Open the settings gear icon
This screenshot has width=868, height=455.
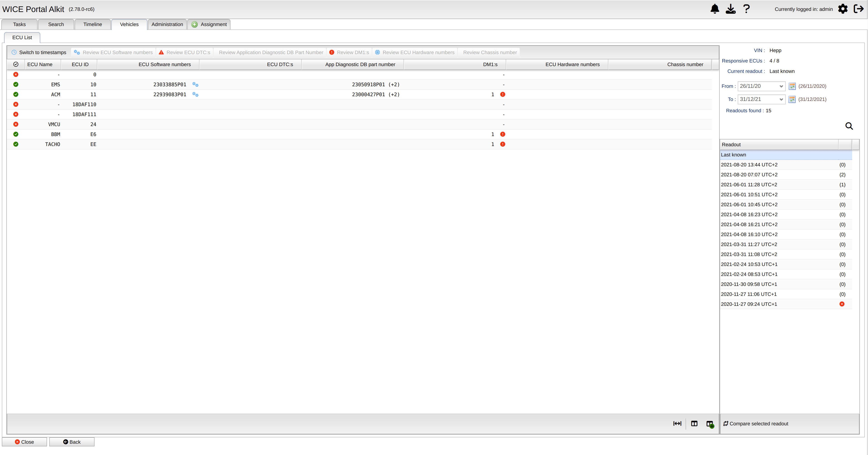pyautogui.click(x=843, y=9)
